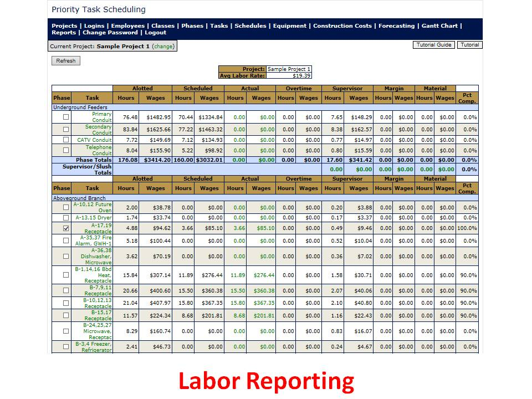Open the A-35,37 Fire Alarm task link
The height and width of the screenshot is (399, 532).
tap(93, 241)
